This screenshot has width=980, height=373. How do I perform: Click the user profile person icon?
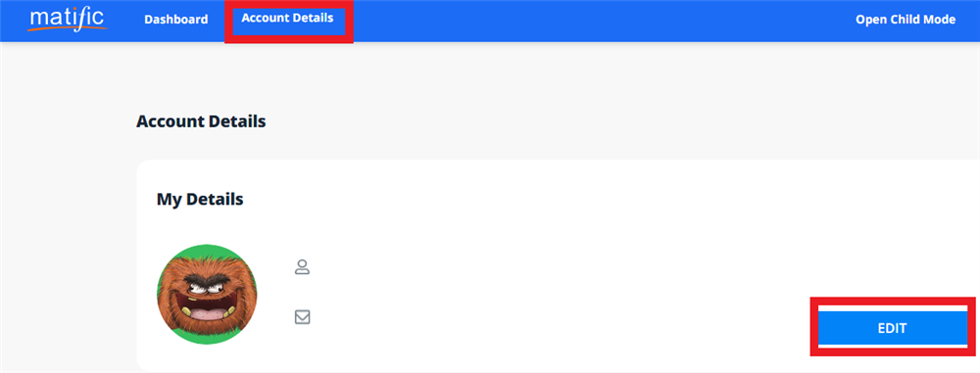coord(303,267)
